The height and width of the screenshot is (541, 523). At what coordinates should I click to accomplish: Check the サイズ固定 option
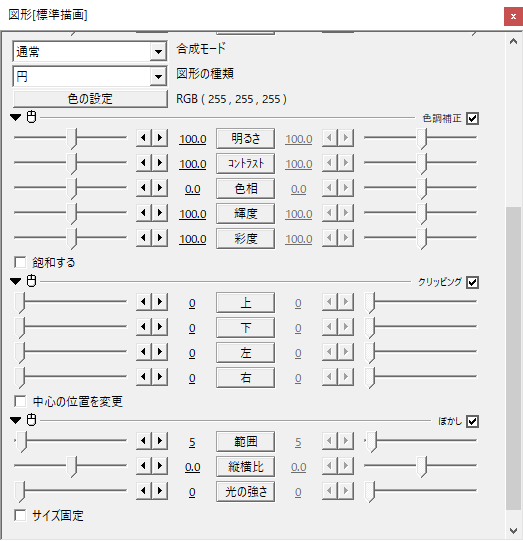pos(20,515)
